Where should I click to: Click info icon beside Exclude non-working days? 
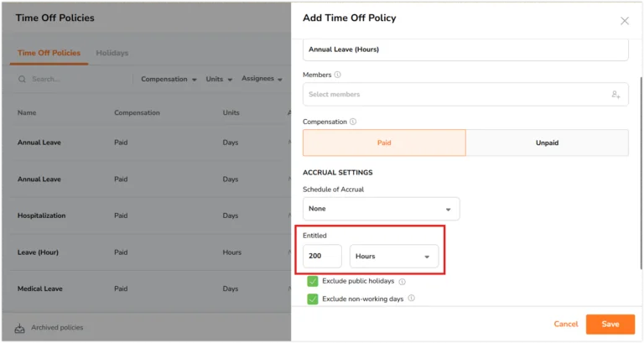(x=411, y=299)
